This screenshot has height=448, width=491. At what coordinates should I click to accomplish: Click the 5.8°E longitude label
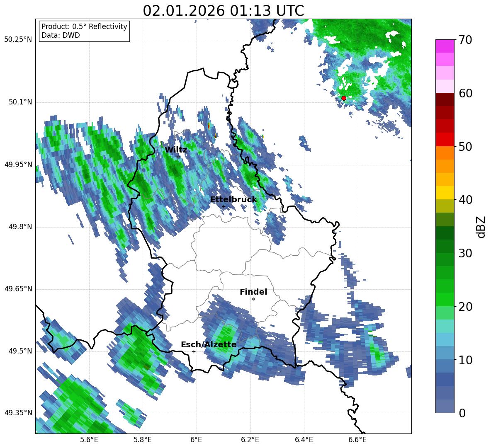coord(143,440)
